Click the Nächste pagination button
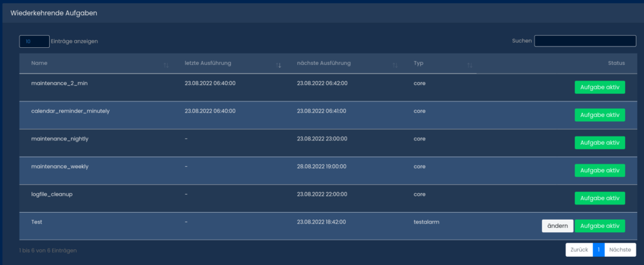Viewport: 644px width, 265px height. 619,250
